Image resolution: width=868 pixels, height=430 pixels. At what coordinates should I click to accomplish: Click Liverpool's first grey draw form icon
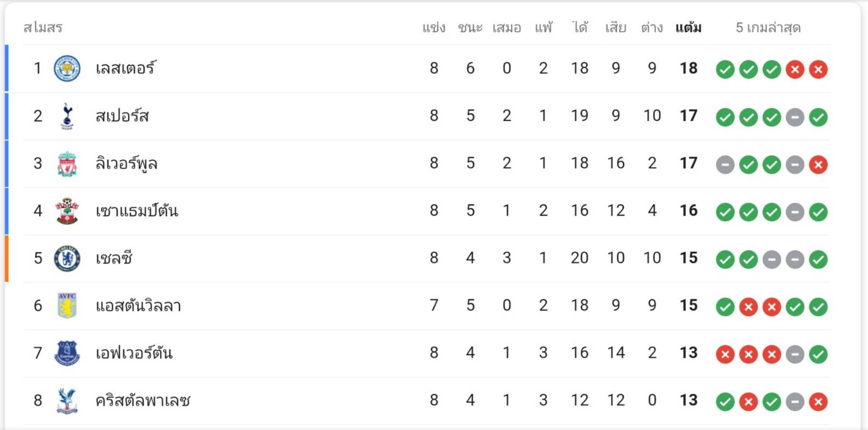coord(725,164)
